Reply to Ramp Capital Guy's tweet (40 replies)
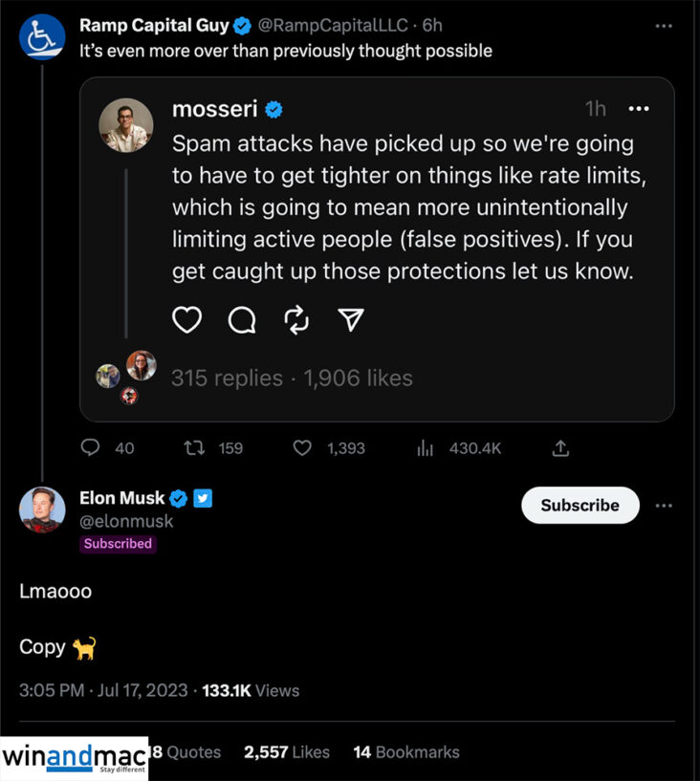Image resolution: width=700 pixels, height=781 pixels. point(92,447)
